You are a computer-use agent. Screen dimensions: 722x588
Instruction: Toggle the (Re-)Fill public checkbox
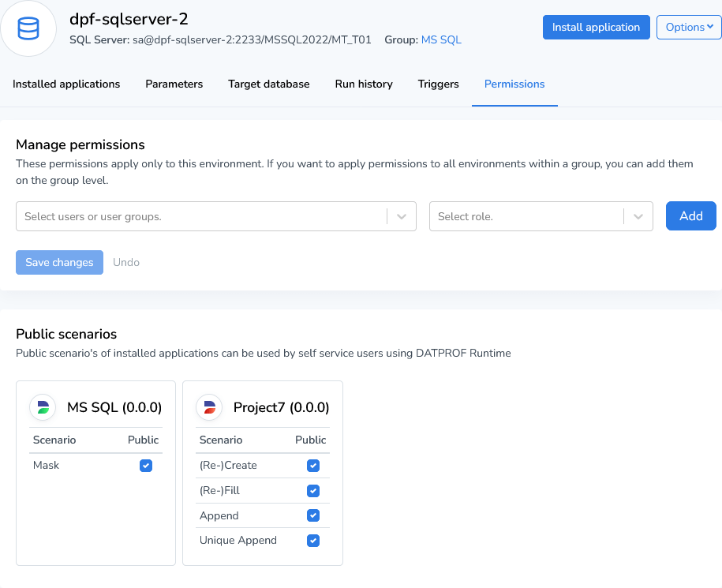312,491
